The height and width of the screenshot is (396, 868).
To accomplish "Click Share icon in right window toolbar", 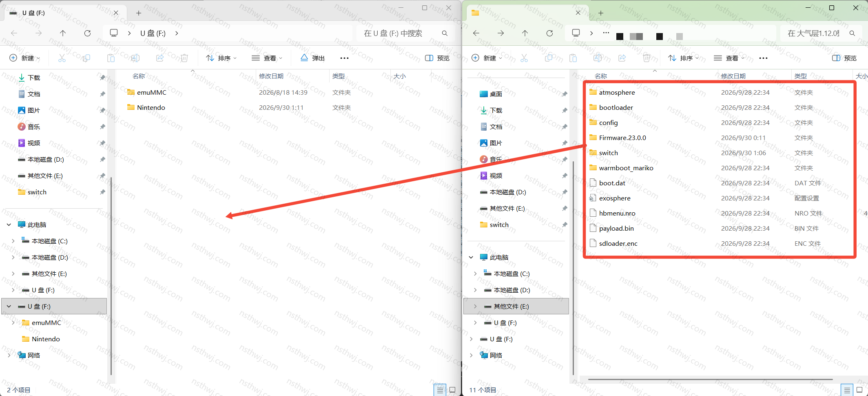I will click(x=622, y=58).
